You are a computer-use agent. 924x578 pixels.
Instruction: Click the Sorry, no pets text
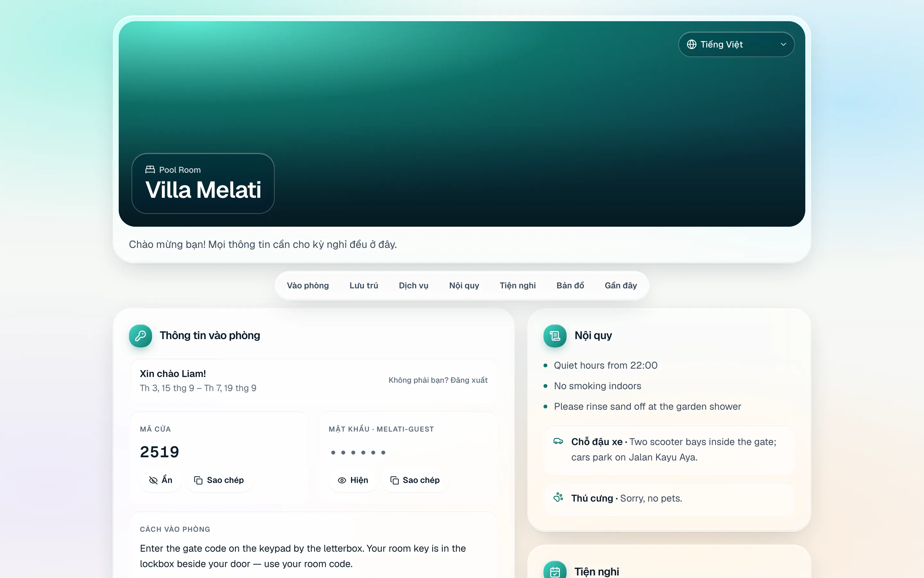(651, 498)
